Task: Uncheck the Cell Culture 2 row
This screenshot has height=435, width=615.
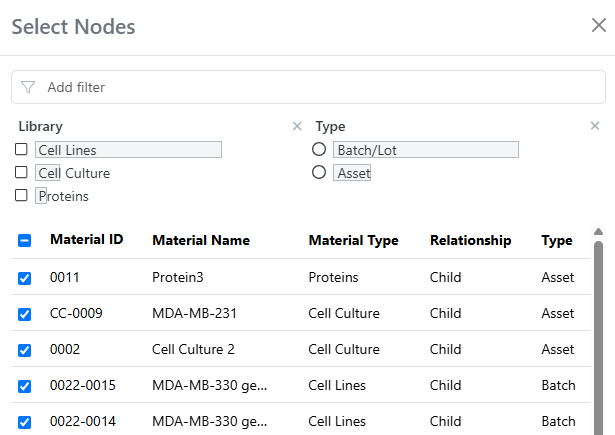Action: [x=24, y=350]
